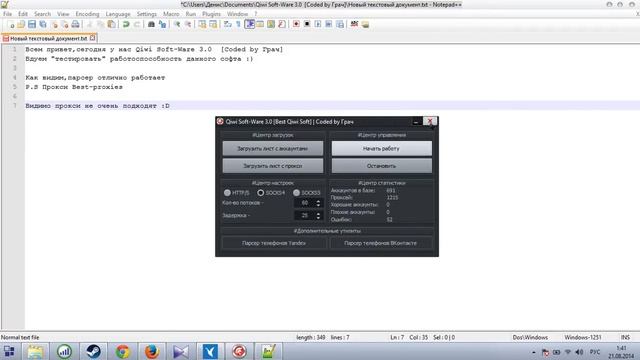Click the Copy toolbar icon

[x=101, y=24]
